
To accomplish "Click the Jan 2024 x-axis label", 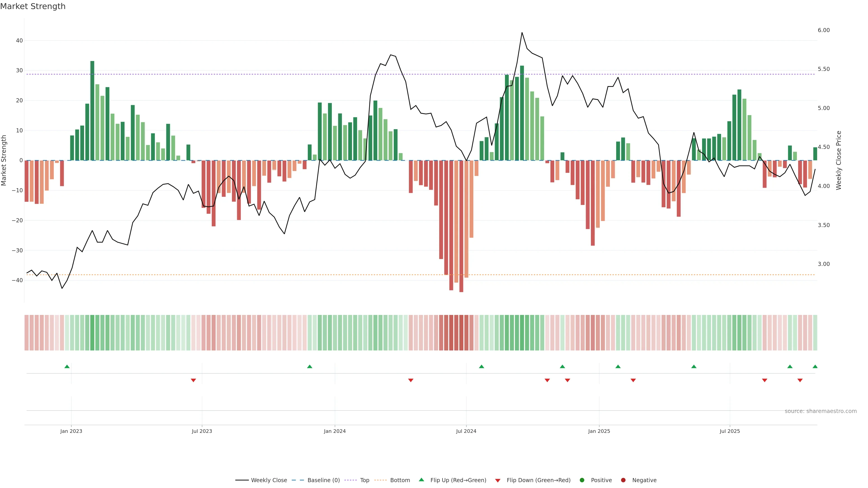I will [335, 431].
